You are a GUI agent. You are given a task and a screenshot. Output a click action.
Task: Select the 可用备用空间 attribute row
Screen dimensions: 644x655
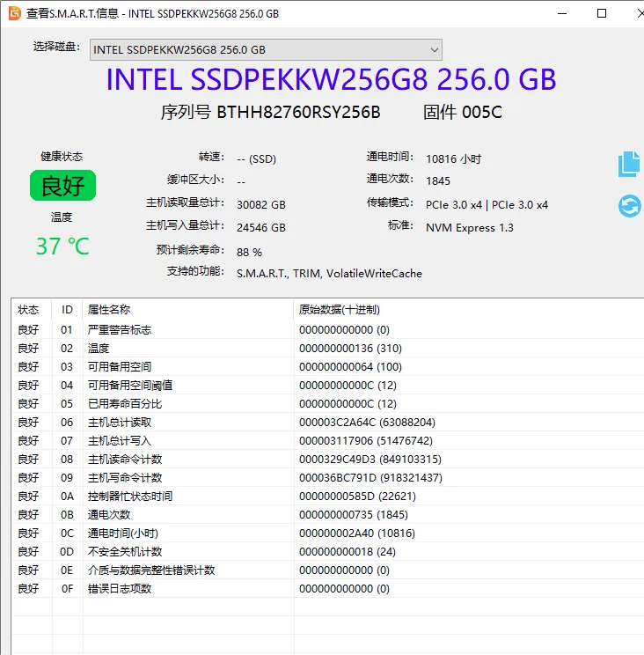pos(327,367)
